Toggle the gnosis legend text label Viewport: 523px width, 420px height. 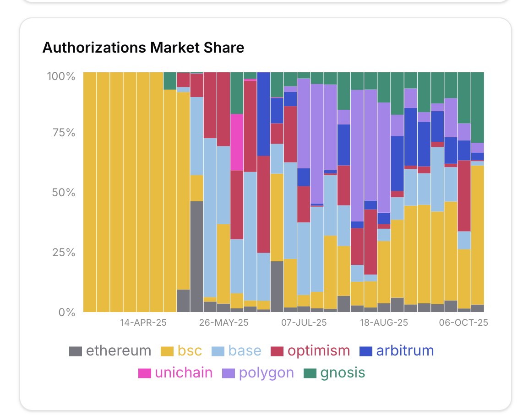343,373
